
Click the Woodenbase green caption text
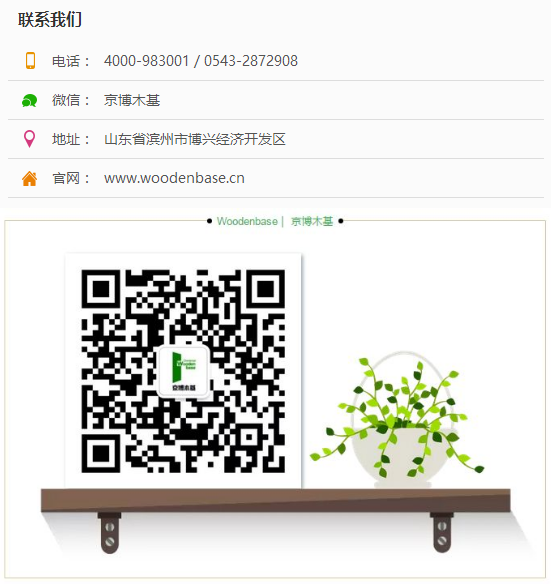click(247, 221)
